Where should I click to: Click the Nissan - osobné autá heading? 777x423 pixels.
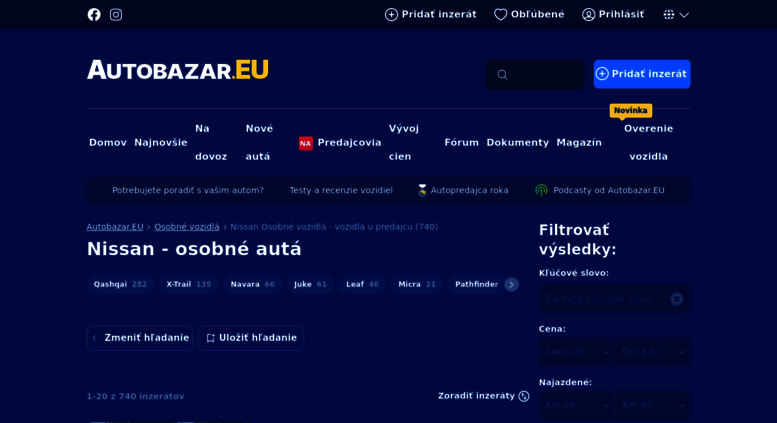click(x=194, y=249)
